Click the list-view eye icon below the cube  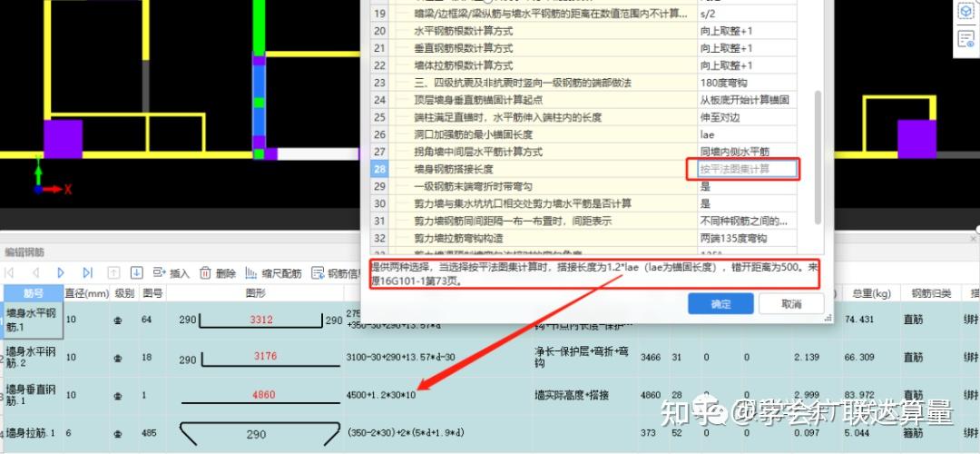tap(965, 39)
